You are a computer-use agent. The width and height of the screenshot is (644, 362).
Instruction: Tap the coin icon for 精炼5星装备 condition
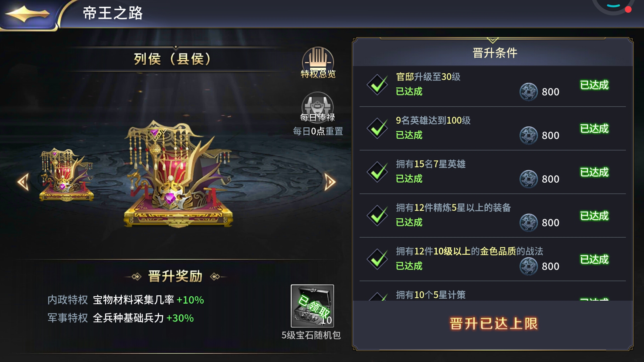[528, 223]
